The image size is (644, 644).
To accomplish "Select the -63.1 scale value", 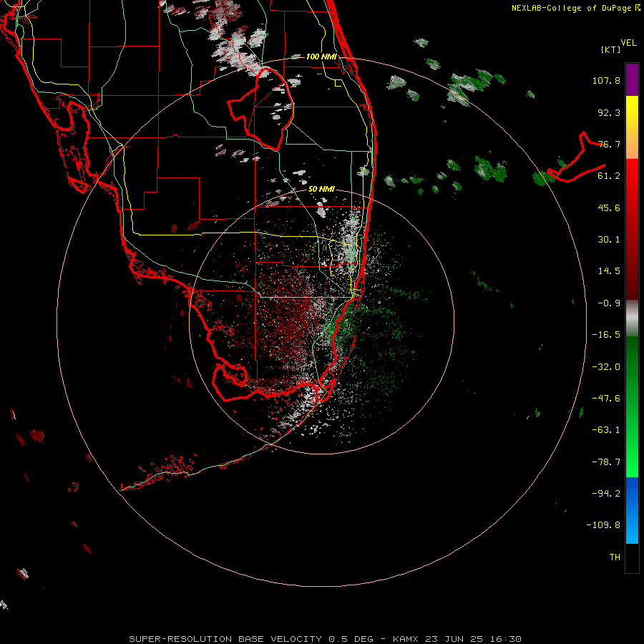I will pyautogui.click(x=606, y=430).
